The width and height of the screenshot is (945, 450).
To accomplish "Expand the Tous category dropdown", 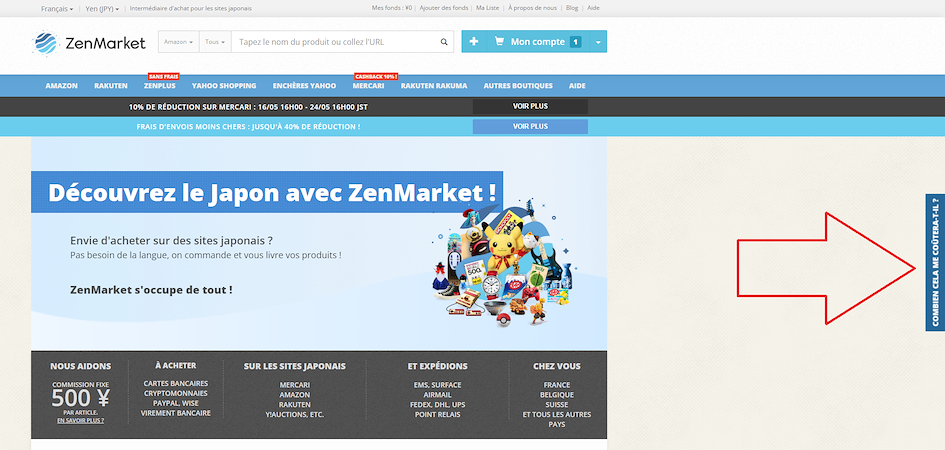I will [x=215, y=42].
